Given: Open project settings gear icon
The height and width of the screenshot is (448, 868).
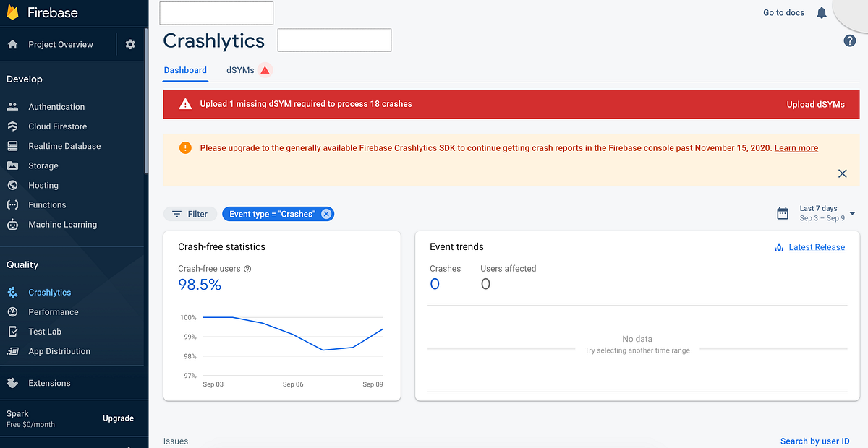Looking at the screenshot, I should click(x=130, y=44).
